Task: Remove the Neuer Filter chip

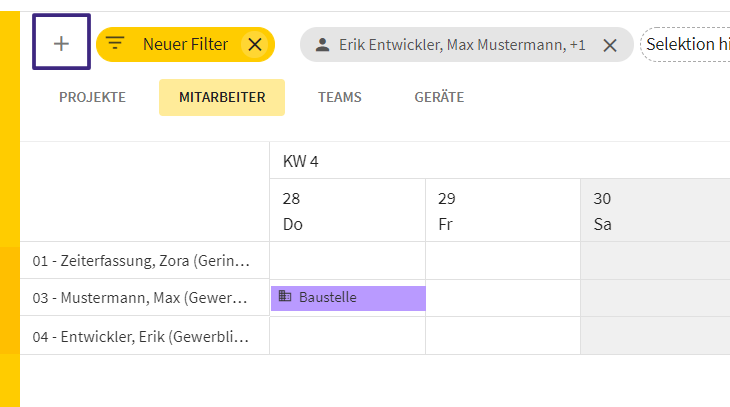Action: [x=255, y=45]
